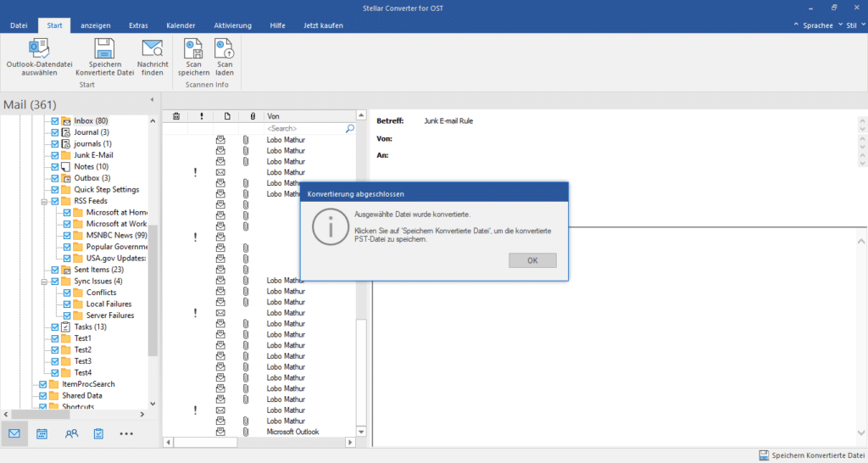The height and width of the screenshot is (463, 868).
Task: Click the Outlook-Datendatei auswählen ribbon icon
Action: (39, 48)
